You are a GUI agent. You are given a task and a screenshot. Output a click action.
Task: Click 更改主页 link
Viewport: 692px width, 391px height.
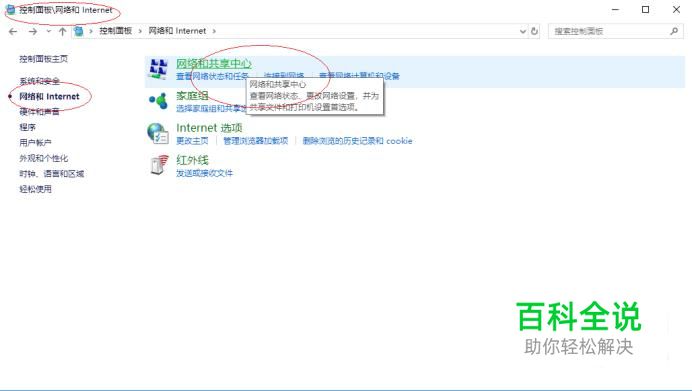(192, 141)
